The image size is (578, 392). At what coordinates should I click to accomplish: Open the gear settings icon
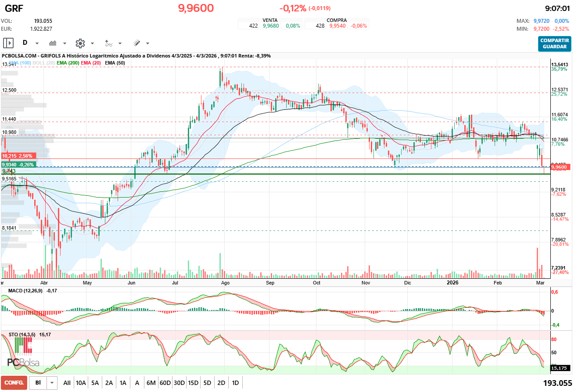point(80,43)
